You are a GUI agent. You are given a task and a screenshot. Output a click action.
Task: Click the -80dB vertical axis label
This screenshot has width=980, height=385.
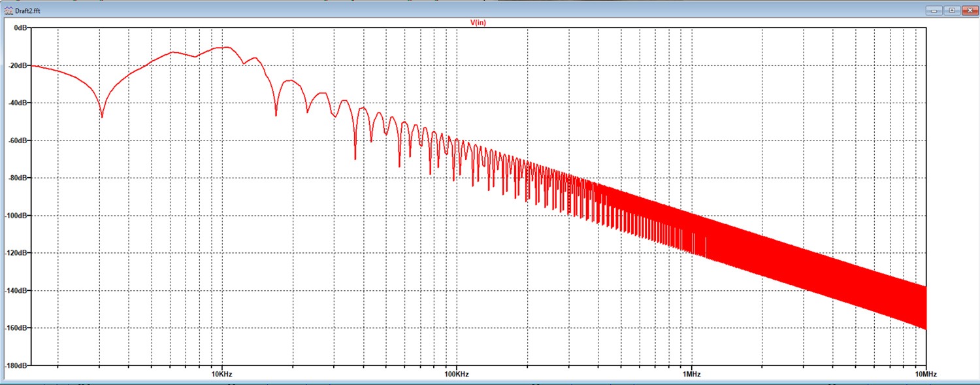pos(18,178)
